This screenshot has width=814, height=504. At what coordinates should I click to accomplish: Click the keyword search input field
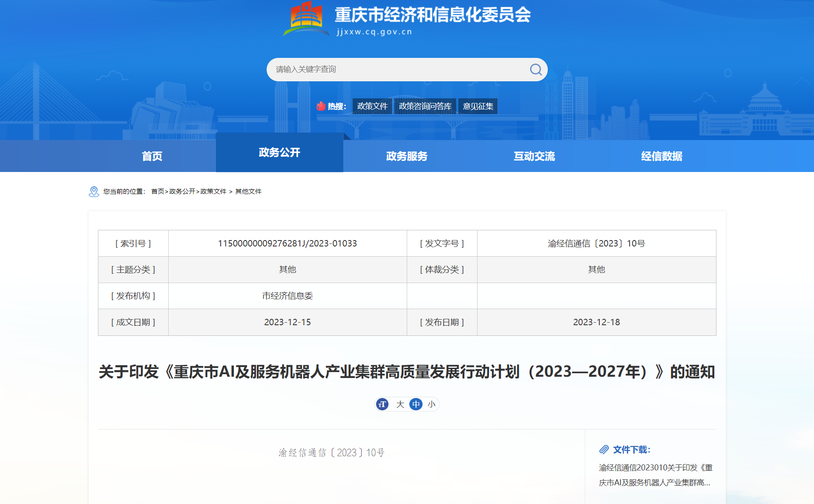396,69
